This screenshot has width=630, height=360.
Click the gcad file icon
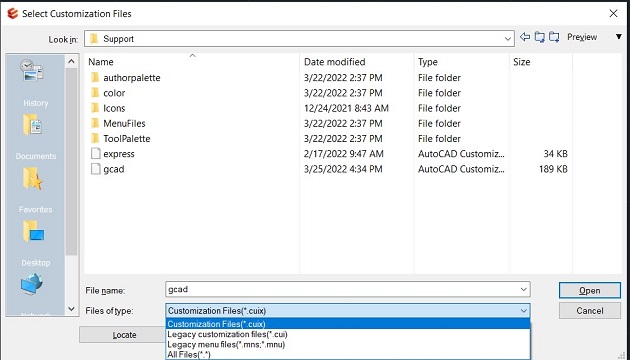96,169
